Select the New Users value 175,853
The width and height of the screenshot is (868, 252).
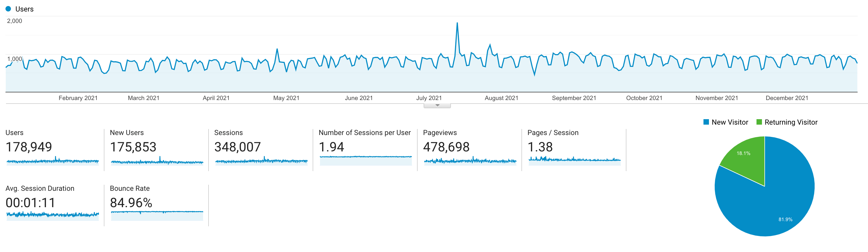pos(133,147)
